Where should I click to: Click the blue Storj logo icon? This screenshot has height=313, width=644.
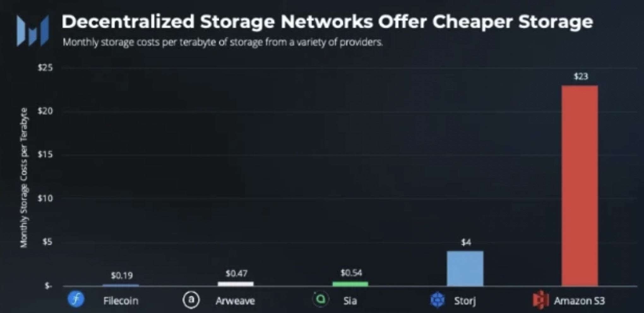point(438,300)
